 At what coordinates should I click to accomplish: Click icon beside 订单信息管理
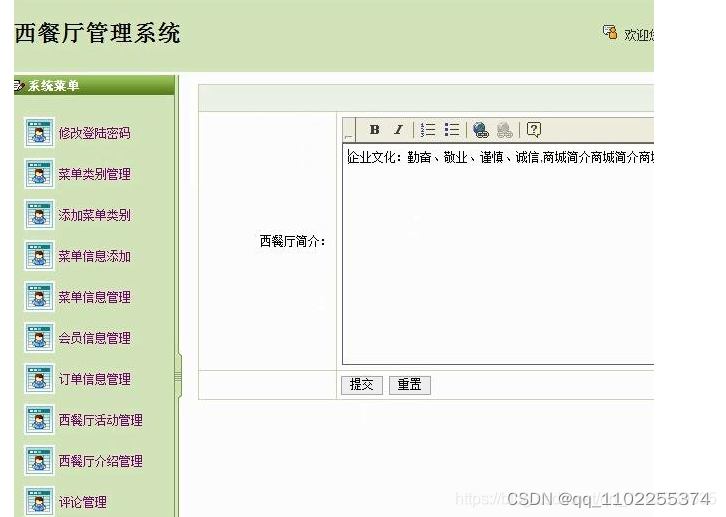tap(39, 379)
